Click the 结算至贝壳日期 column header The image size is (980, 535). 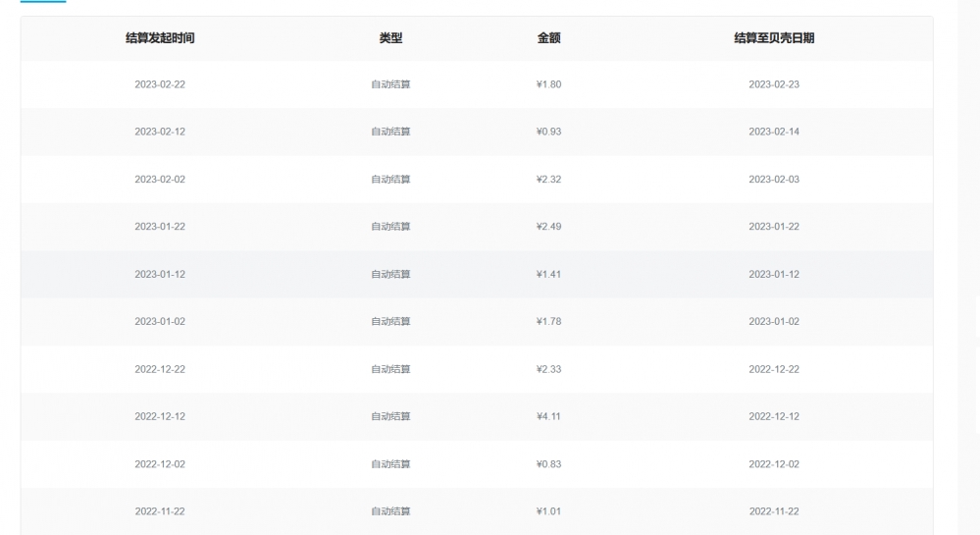click(774, 38)
